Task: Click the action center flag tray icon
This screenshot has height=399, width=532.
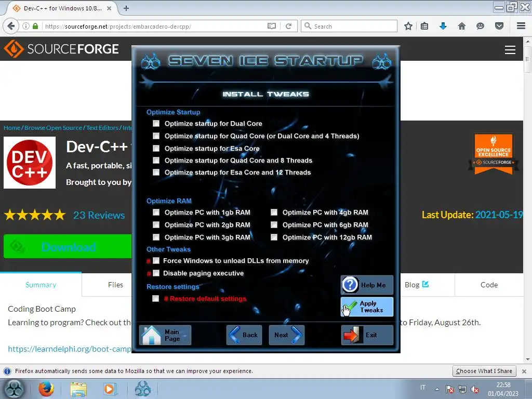Action: tap(450, 389)
